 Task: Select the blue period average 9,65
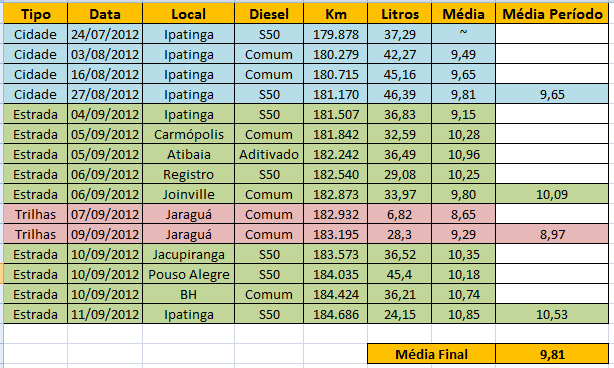[x=552, y=94]
